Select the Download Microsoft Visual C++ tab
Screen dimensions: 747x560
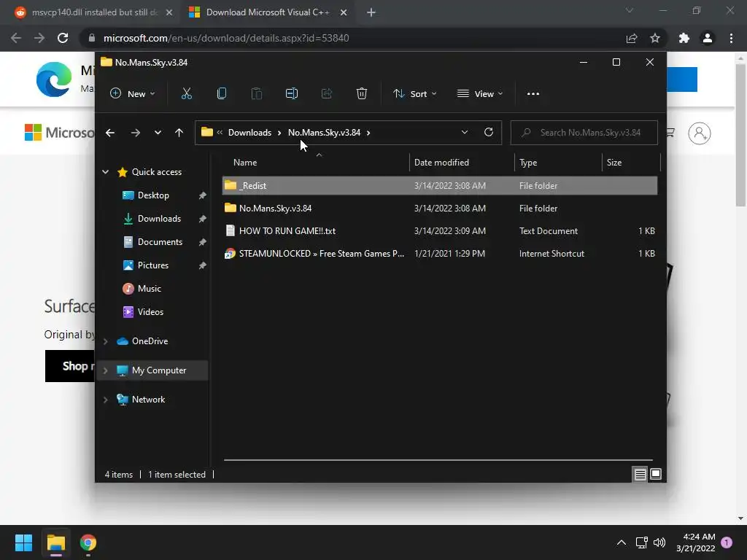(x=267, y=12)
